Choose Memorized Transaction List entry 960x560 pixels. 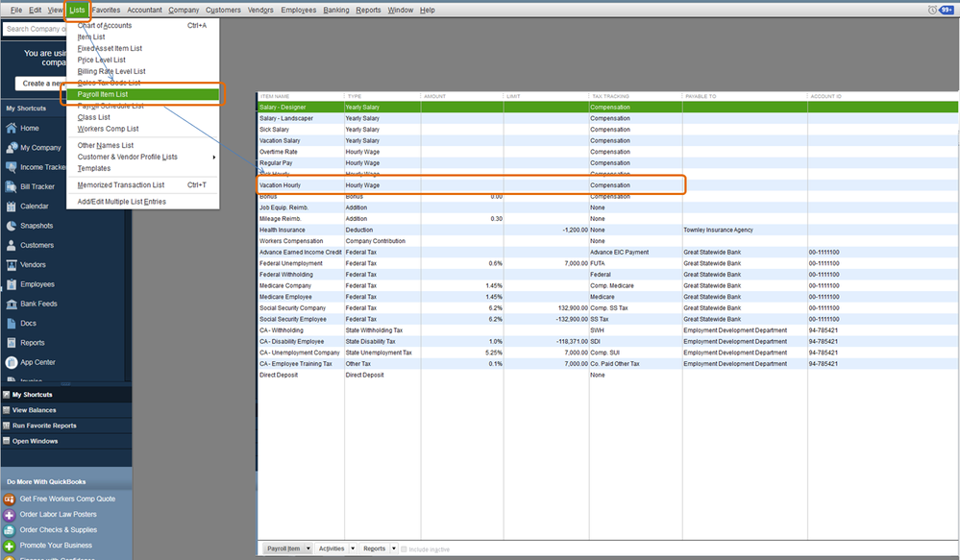tap(142, 184)
